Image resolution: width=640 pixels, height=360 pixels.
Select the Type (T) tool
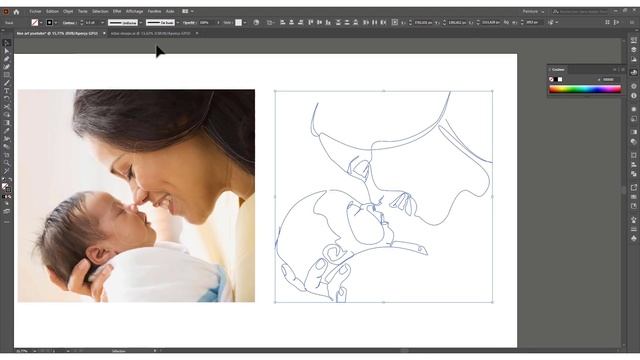click(7, 91)
